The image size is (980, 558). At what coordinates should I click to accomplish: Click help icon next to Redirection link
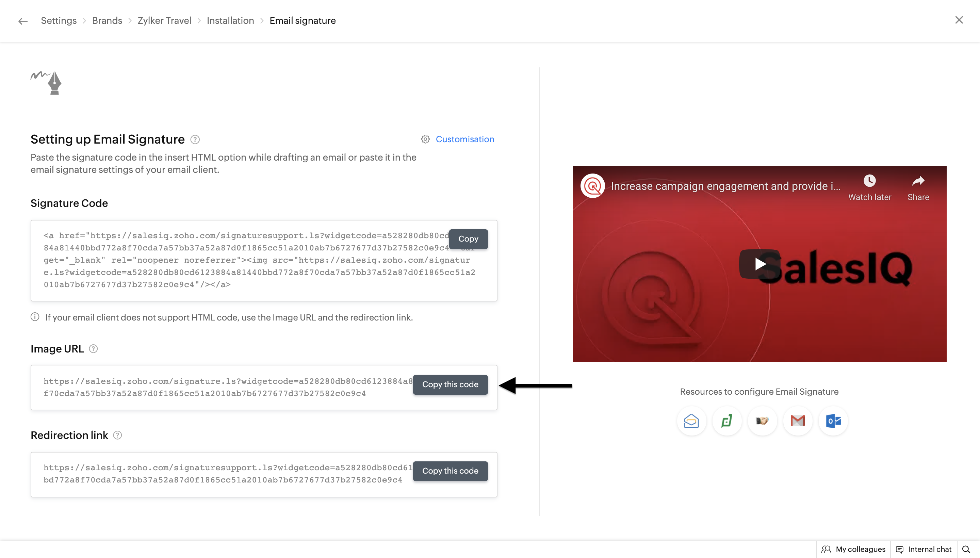click(x=118, y=436)
